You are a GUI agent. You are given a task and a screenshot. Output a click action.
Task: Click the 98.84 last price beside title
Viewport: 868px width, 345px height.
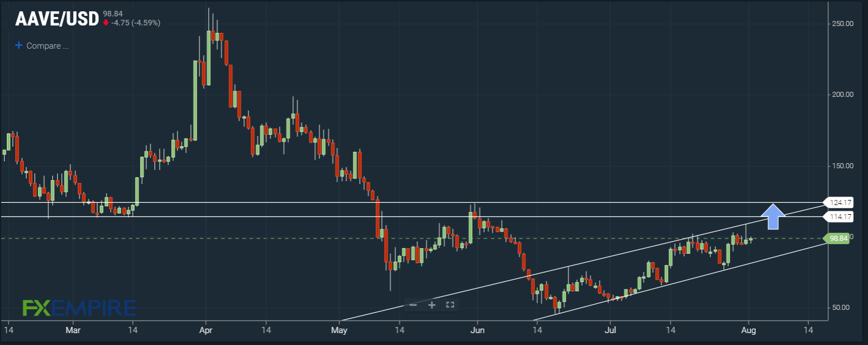point(113,14)
